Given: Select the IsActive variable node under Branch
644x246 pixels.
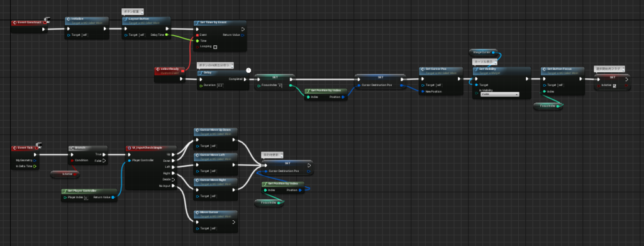Looking at the screenshot, I should [x=65, y=174].
